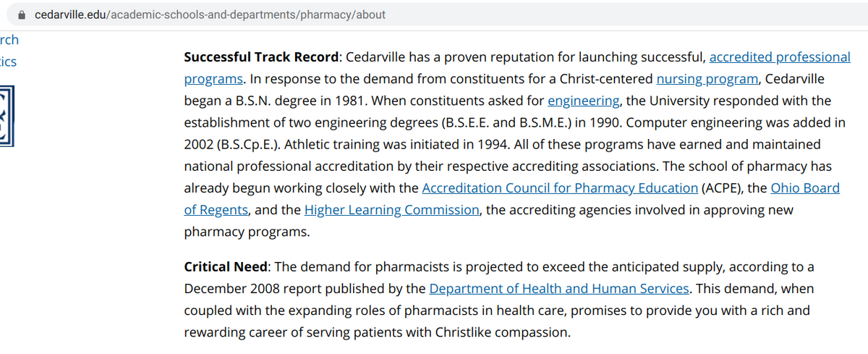868x354 pixels.
Task: Open the accredited professional programs link
Action: click(x=779, y=57)
